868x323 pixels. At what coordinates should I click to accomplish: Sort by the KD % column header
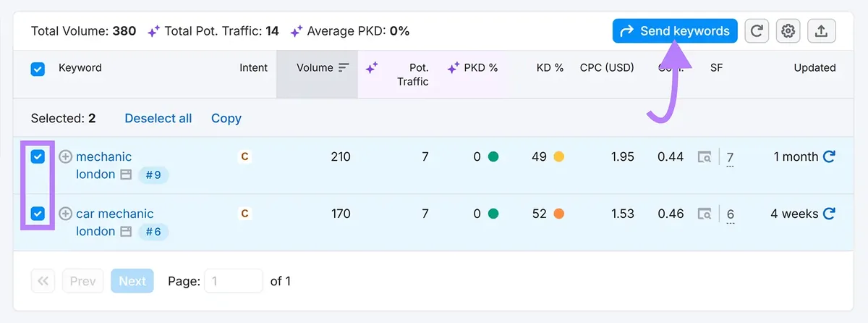point(550,67)
